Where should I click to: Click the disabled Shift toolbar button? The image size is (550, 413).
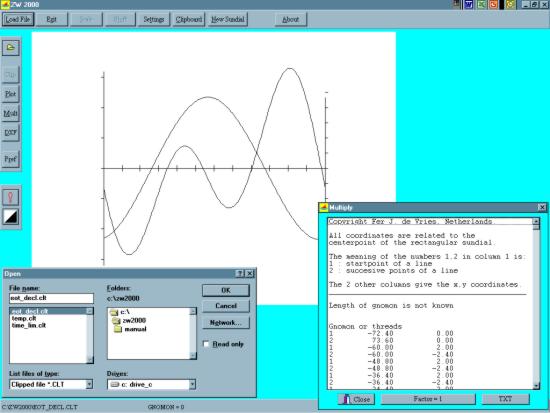tap(120, 19)
